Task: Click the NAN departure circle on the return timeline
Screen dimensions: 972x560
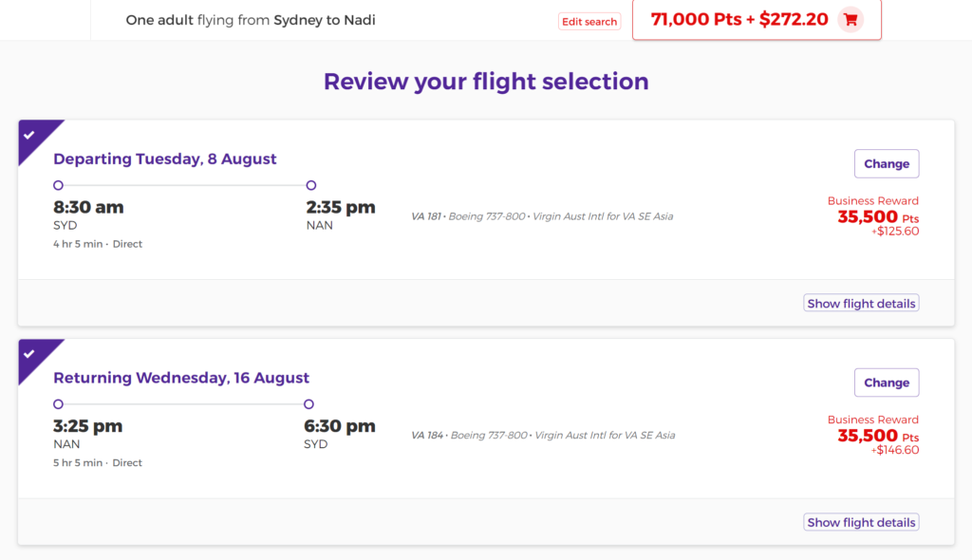Action: pos(58,403)
